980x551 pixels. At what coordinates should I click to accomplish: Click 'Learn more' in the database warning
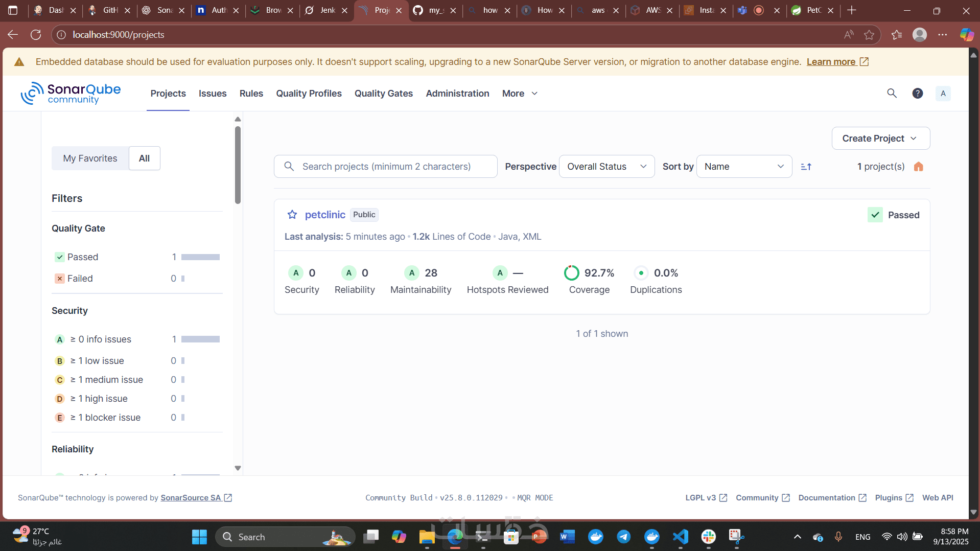pyautogui.click(x=837, y=62)
